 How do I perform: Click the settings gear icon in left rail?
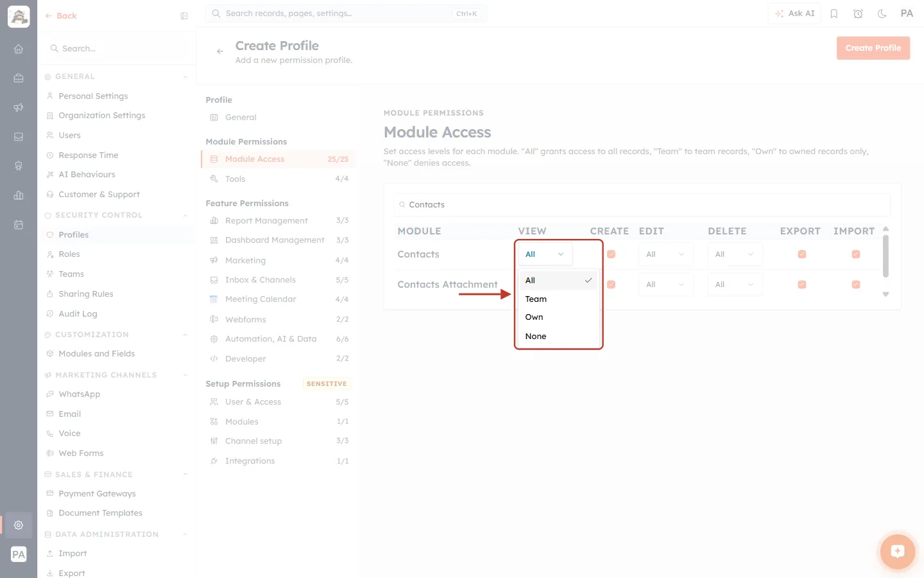19,525
